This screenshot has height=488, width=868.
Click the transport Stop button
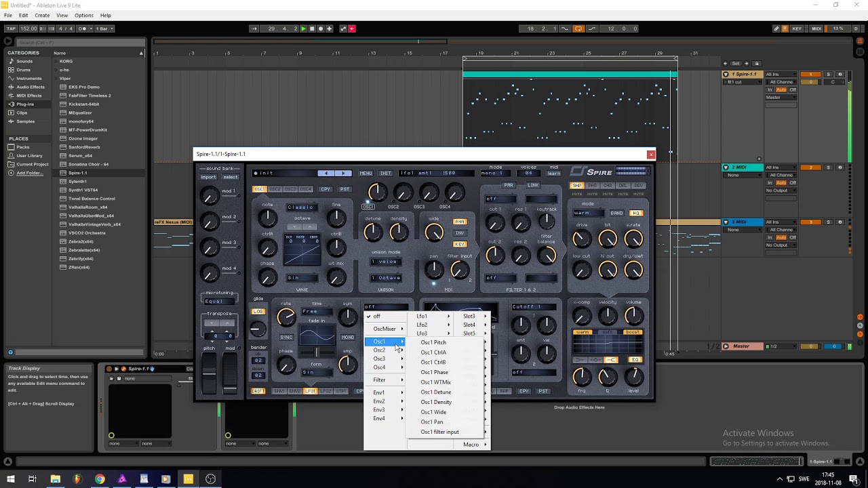point(312,28)
